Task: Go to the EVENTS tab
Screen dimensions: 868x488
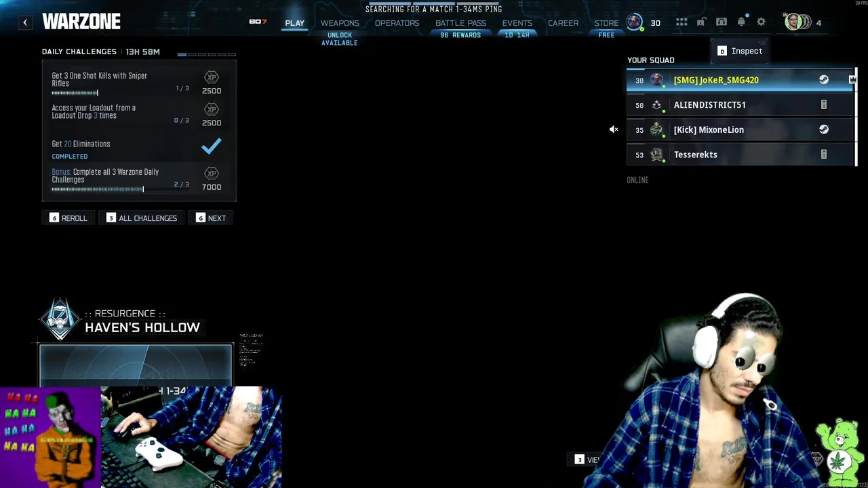Action: (517, 23)
